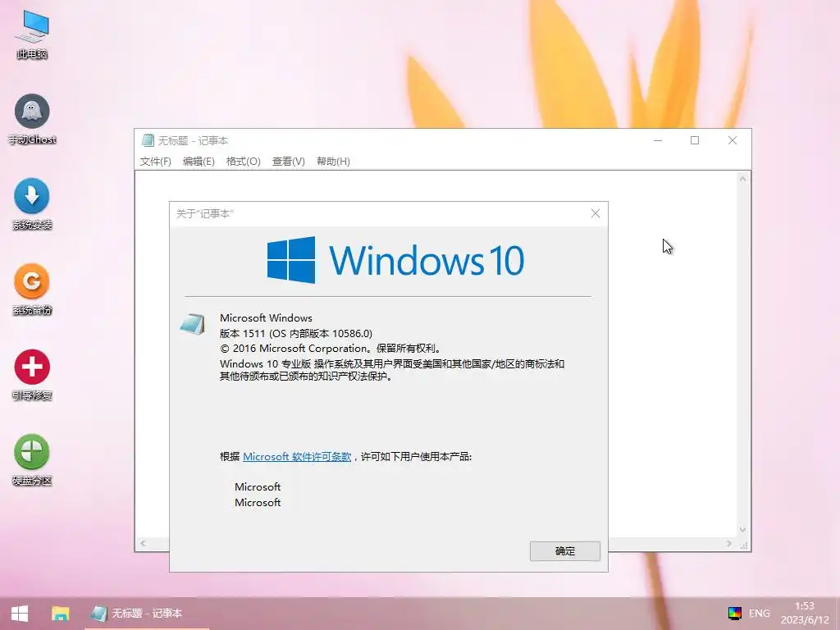This screenshot has height=630, width=840.
Task: Open the Windows Start button
Action: click(20, 614)
